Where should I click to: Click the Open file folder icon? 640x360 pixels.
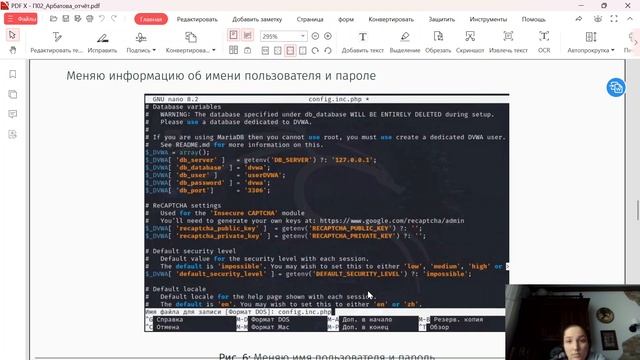[x=53, y=19]
